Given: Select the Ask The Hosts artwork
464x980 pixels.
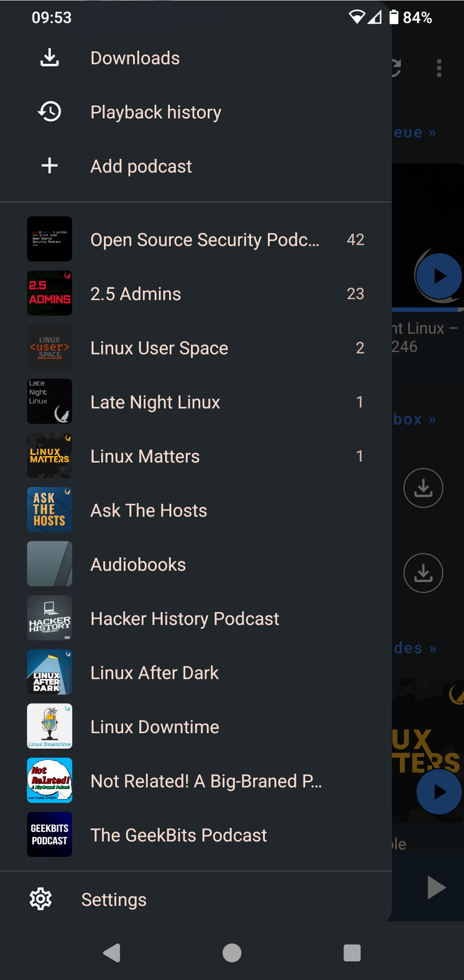Looking at the screenshot, I should (50, 510).
